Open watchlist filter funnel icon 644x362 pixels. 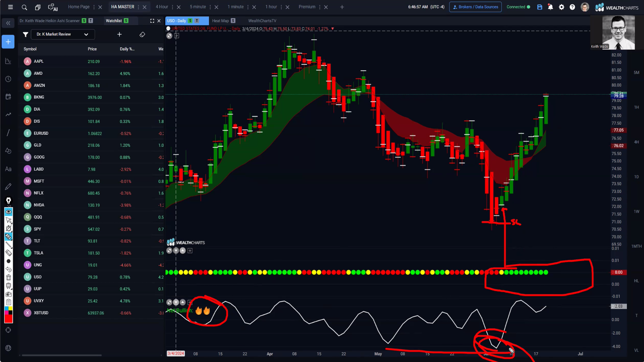(25, 35)
